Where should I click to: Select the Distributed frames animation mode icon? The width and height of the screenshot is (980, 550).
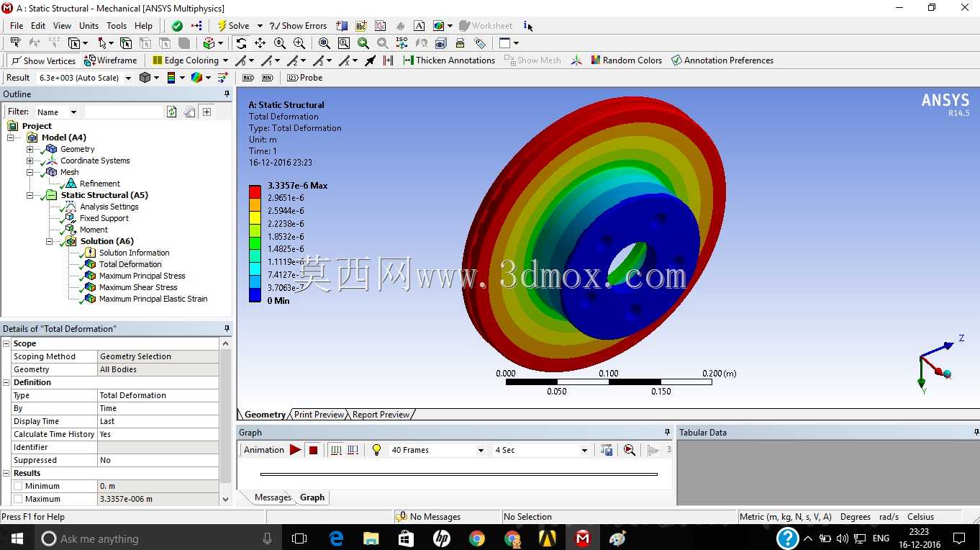pos(335,450)
